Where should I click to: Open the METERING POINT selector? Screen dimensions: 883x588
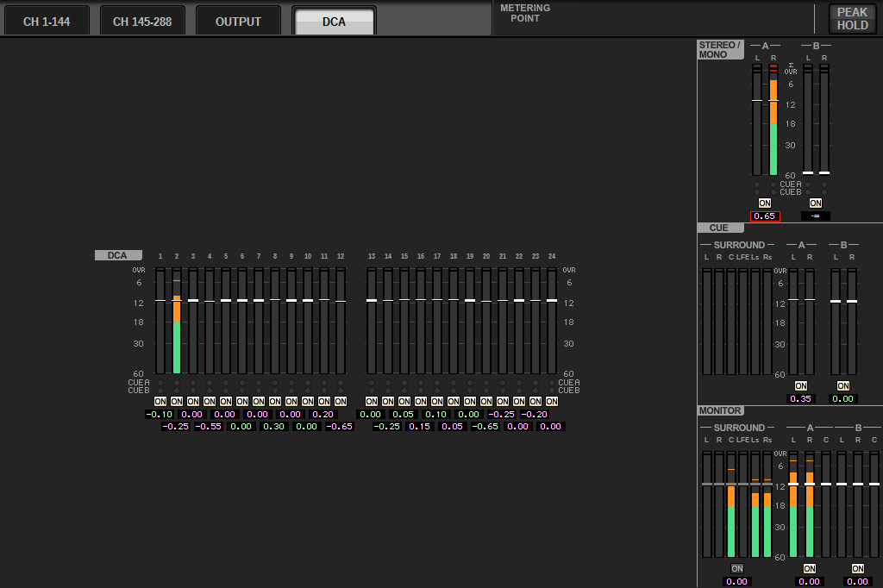pyautogui.click(x=524, y=14)
